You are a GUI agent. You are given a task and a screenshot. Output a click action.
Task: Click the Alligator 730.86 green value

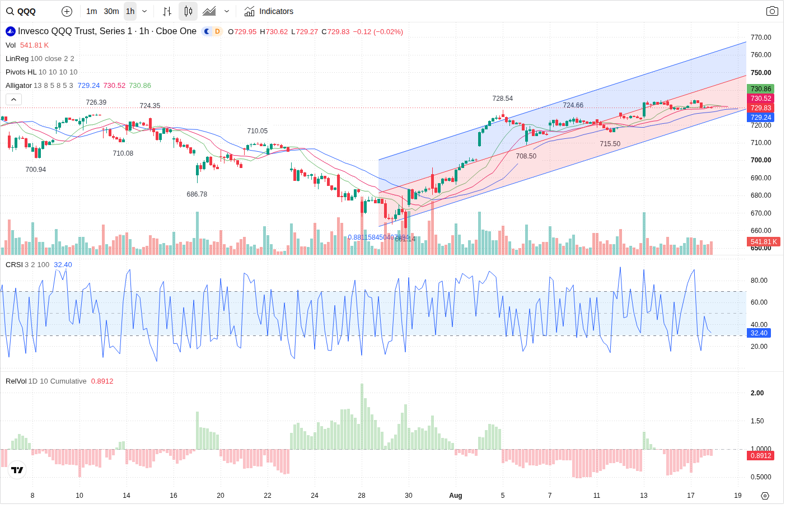[140, 86]
